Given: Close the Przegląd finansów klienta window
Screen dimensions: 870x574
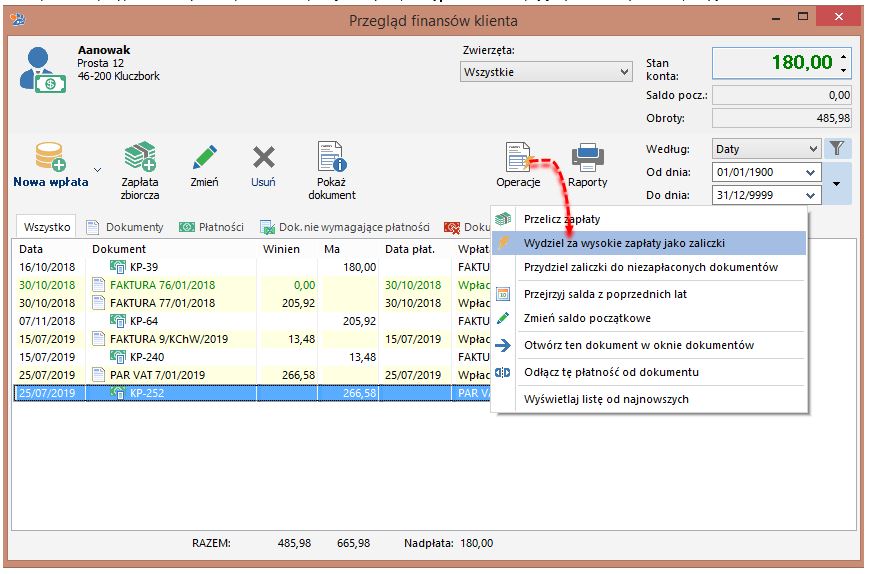Looking at the screenshot, I should tap(838, 17).
